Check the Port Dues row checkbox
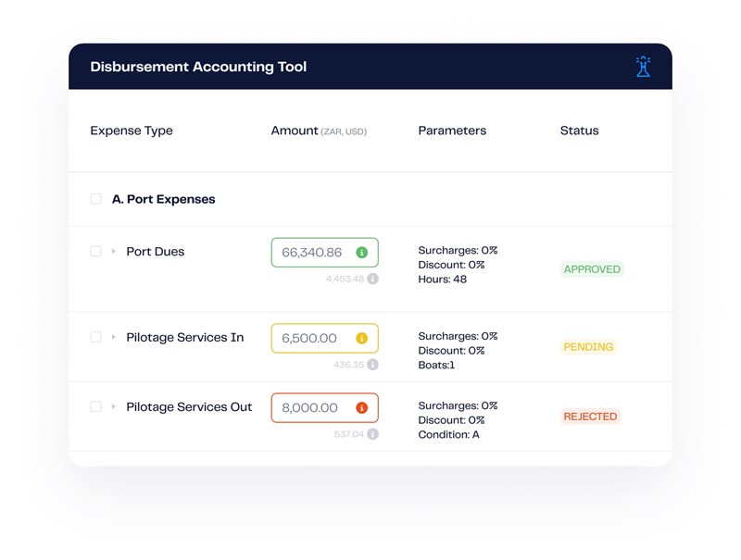Image resolution: width=741 pixels, height=560 pixels. coord(95,252)
